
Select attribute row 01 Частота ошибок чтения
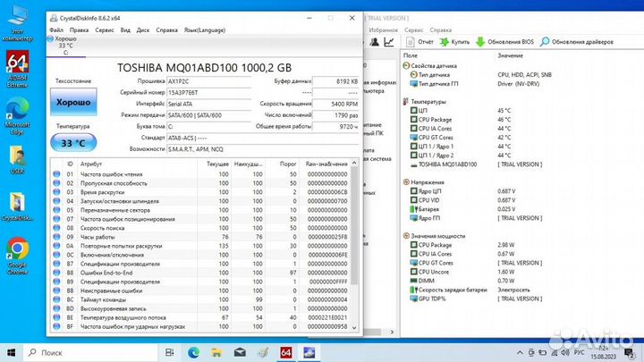point(200,174)
